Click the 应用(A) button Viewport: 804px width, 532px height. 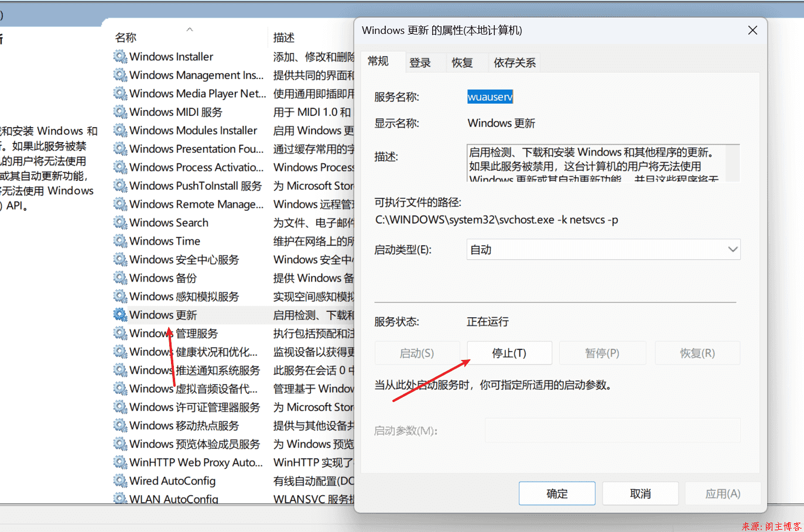coord(723,493)
